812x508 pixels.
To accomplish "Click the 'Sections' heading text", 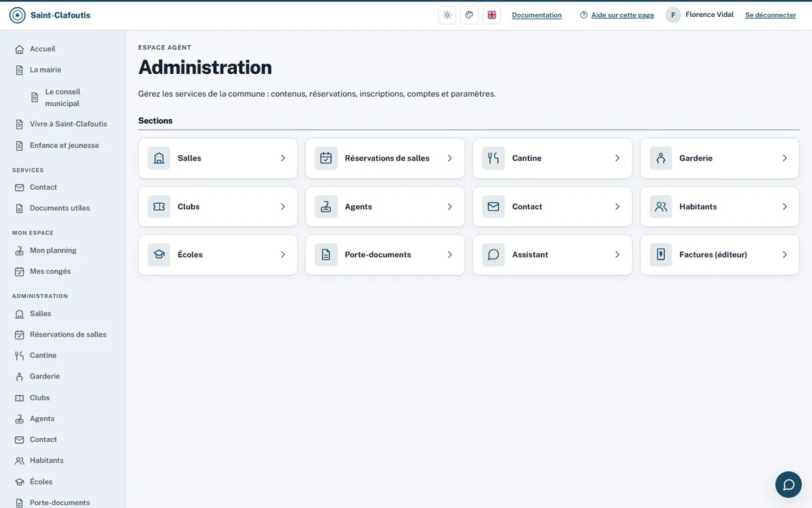I will click(x=155, y=121).
